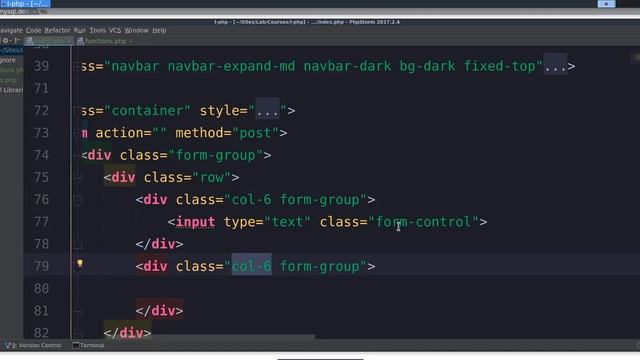640x360 pixels.
Task: Toggle fold marker on line 72 gutter
Action: coord(78,111)
